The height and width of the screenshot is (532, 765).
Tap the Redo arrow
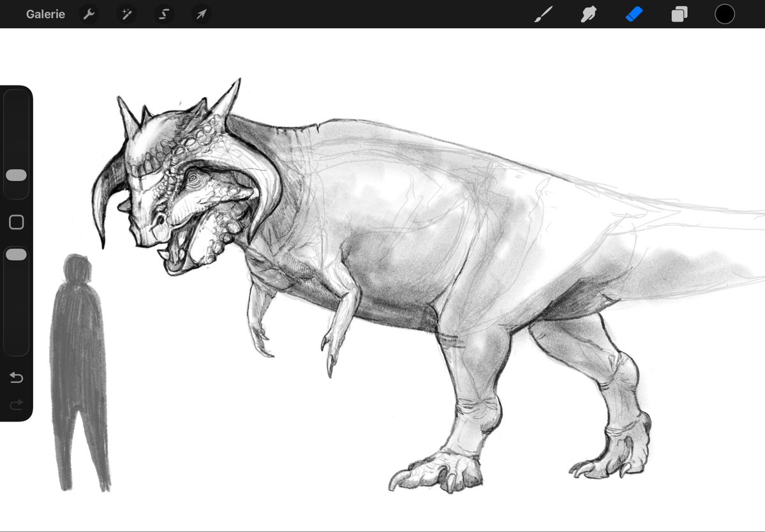[x=16, y=404]
